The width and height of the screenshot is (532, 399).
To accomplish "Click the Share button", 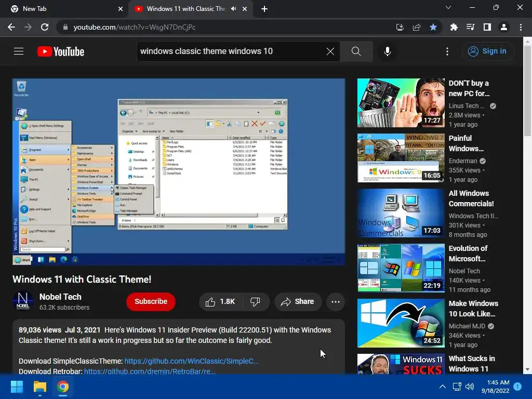I will [x=298, y=302].
